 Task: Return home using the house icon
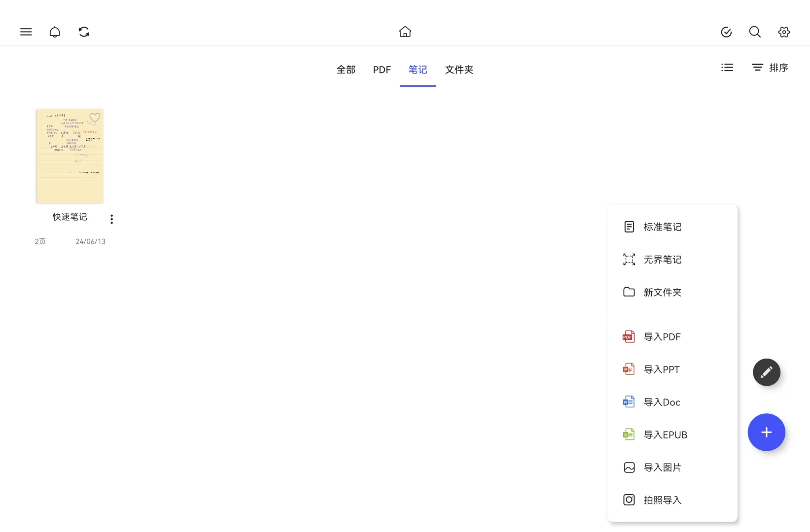click(x=405, y=32)
